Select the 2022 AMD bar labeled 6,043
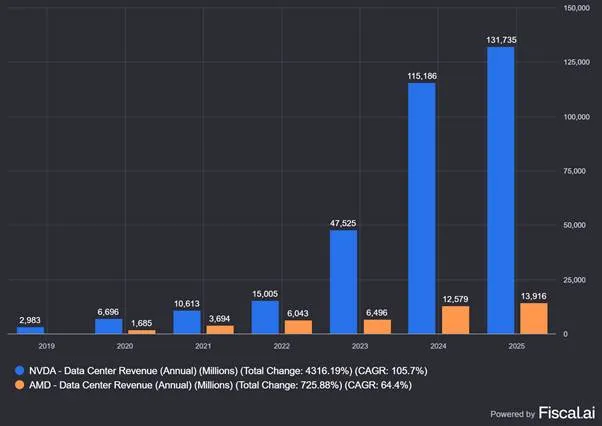Screen dimensions: 602x426 pyautogui.click(x=298, y=327)
